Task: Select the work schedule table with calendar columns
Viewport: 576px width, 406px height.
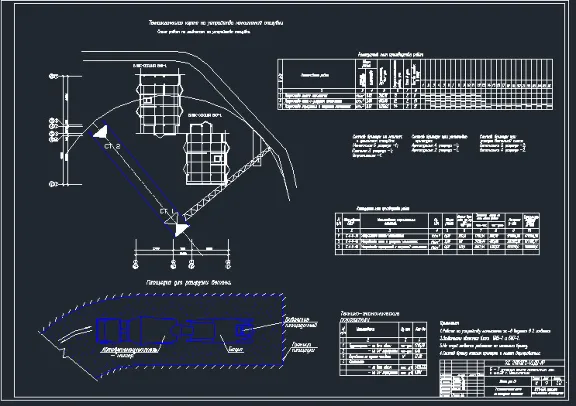Action: (x=415, y=84)
